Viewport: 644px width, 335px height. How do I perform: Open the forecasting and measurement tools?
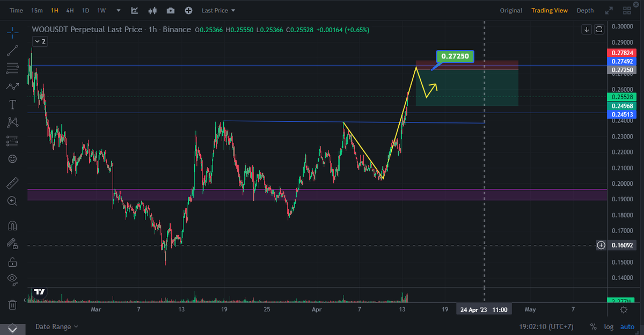point(13,141)
